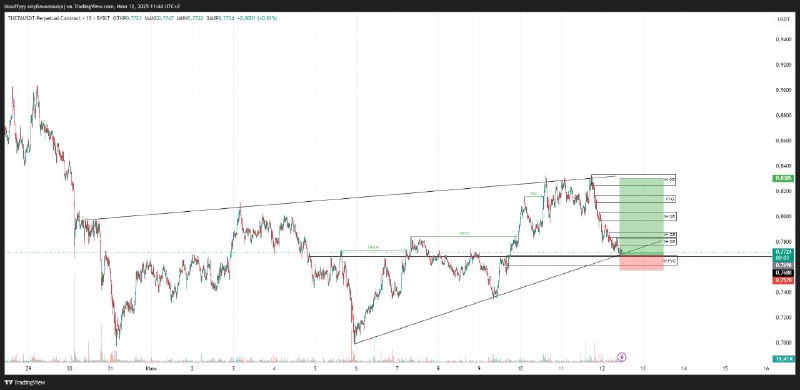Select the red 0,7578 stop-loss price tag
The height and width of the screenshot is (390, 800).
coord(783,280)
